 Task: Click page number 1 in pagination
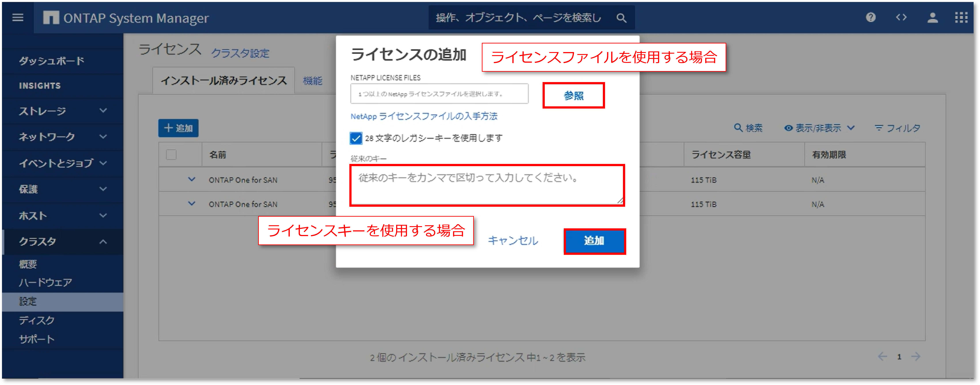click(x=899, y=357)
